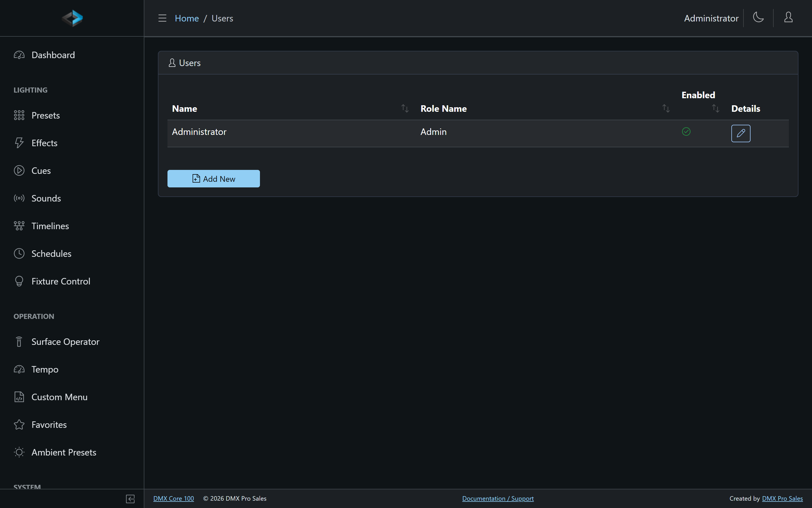Open the Schedules page
812x508 pixels.
pyautogui.click(x=72, y=253)
